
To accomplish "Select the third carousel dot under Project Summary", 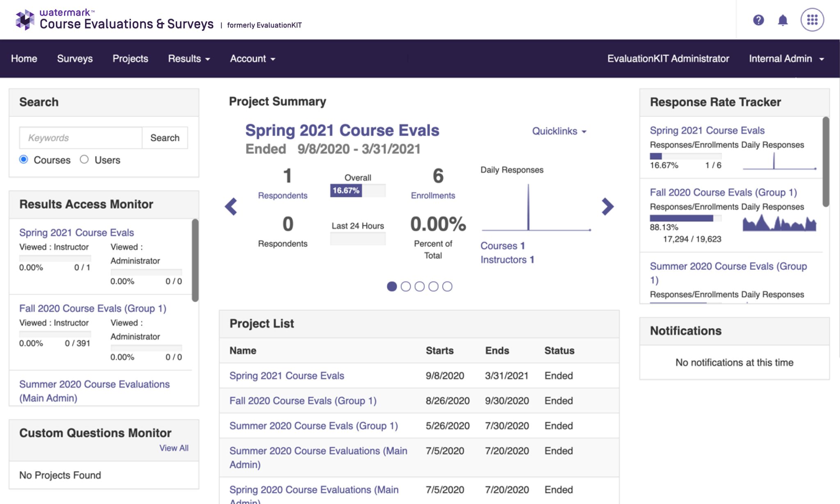I will click(x=420, y=287).
